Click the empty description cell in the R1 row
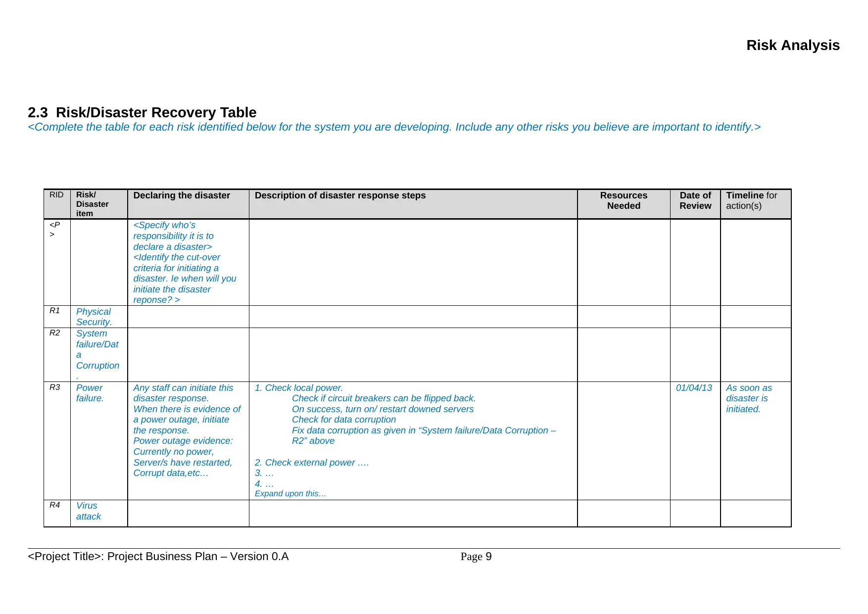 pos(413,317)
